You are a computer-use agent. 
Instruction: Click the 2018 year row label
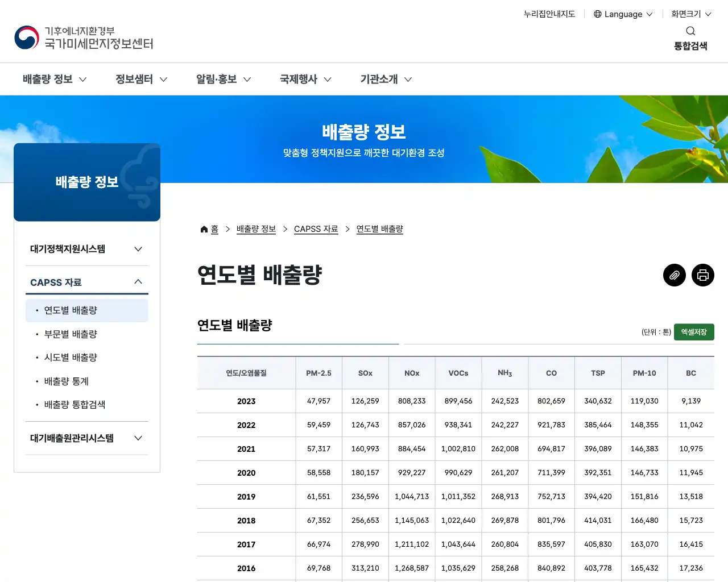click(x=246, y=521)
